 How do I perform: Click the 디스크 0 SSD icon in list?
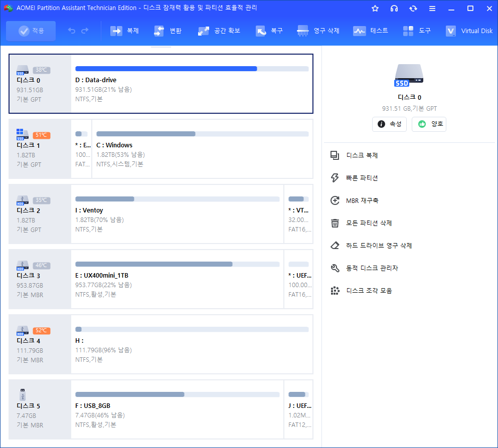pos(23,70)
